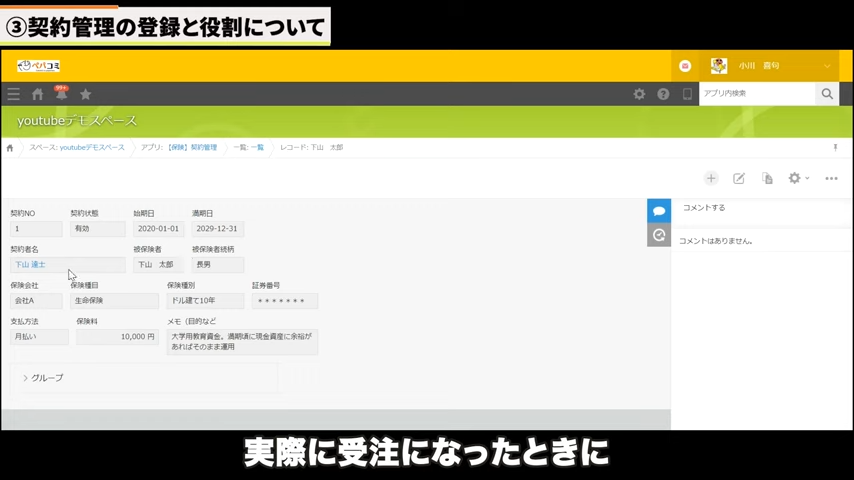The image size is (854, 480).
Task: Select the relationship value 長男
Action: pos(217,265)
